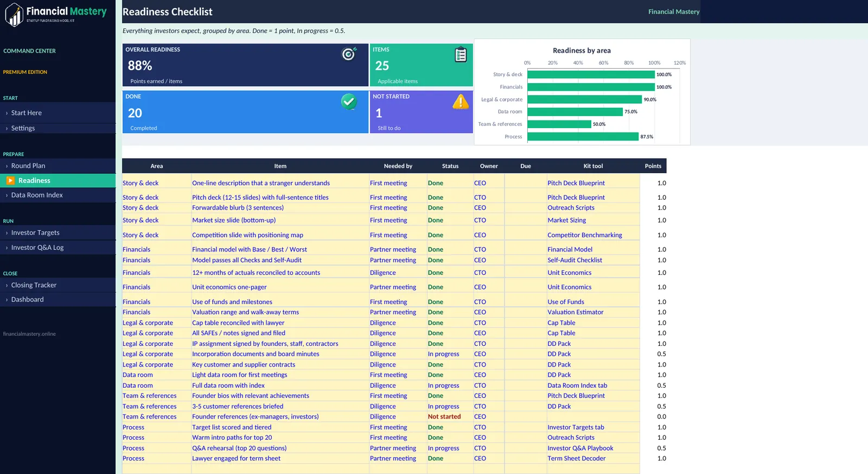Go to Round Plan in sidebar
Screen dimensions: 868x474
58,166
